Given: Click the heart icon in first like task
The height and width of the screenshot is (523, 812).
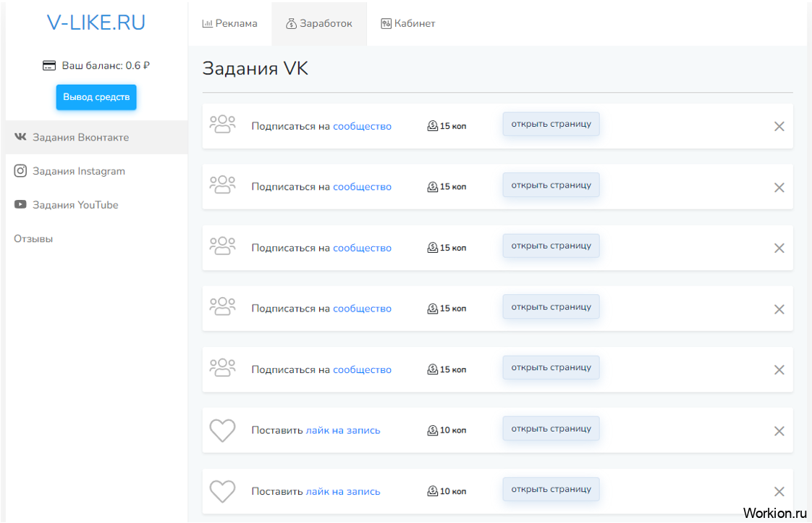Looking at the screenshot, I should tap(222, 430).
